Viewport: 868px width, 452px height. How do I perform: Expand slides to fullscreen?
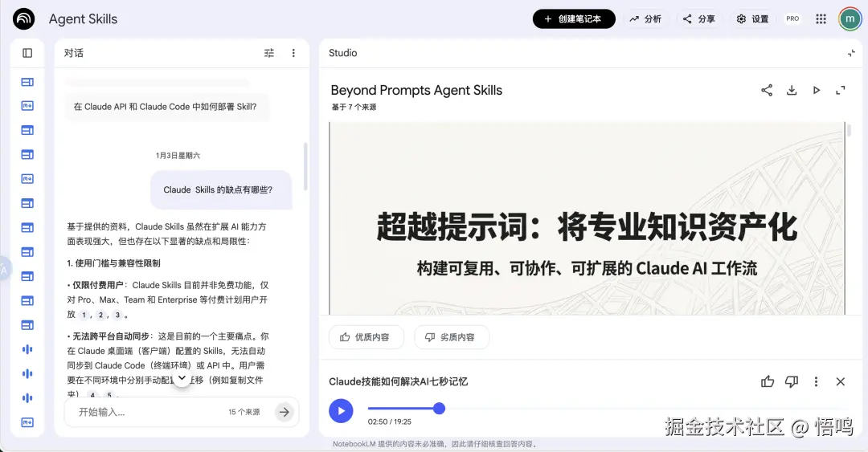click(x=841, y=90)
